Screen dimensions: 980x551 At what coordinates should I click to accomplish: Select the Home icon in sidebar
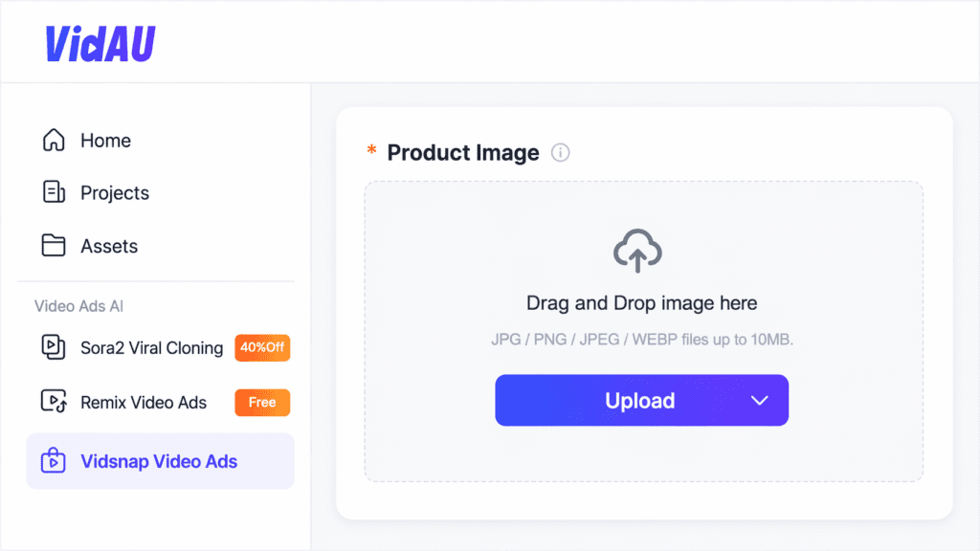tap(53, 140)
